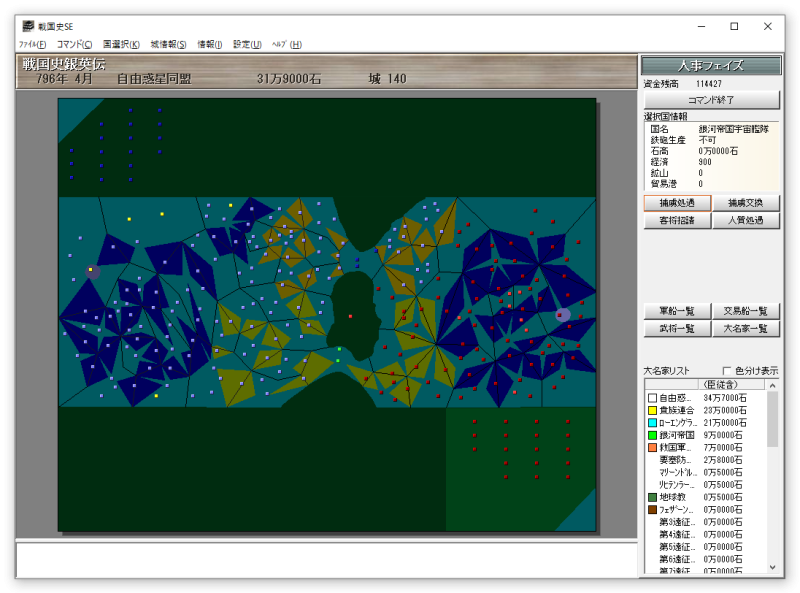Enable the 色分け表示 checkbox
The width and height of the screenshot is (800, 593).
727,370
